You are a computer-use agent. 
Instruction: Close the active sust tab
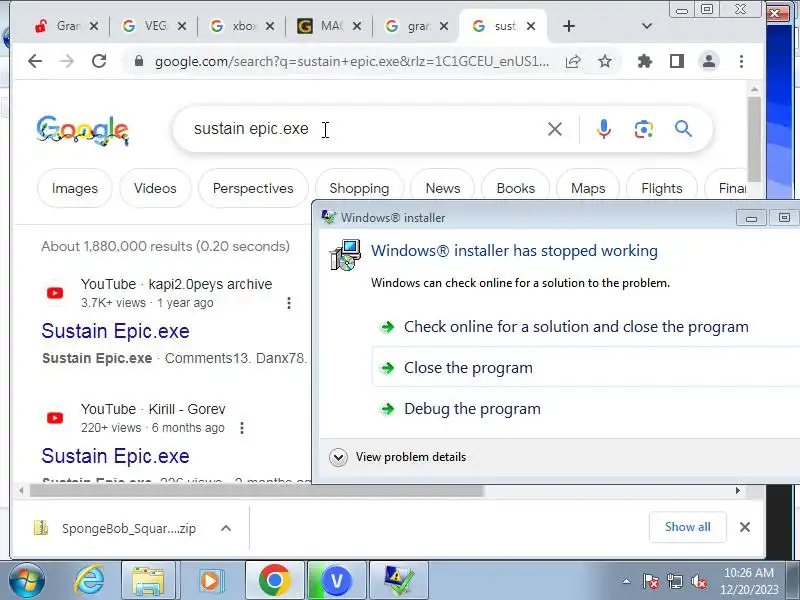[531, 26]
